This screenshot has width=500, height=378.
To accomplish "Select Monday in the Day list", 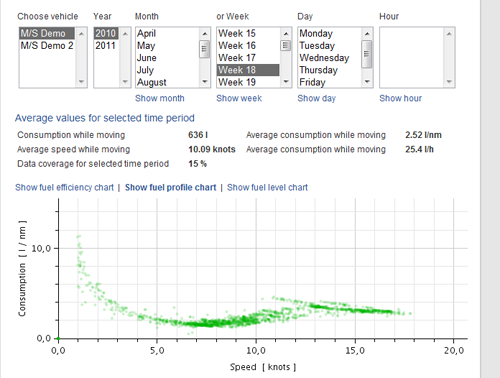I will tap(329, 33).
